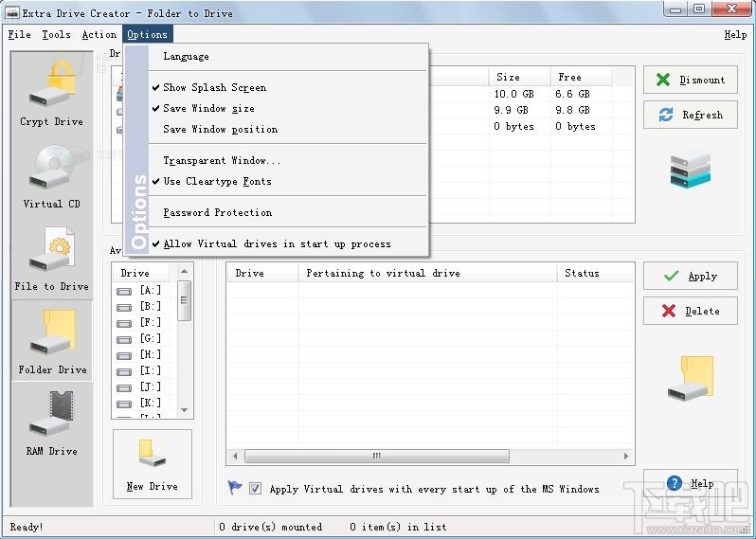Open the Action menu
Viewport: 756px width, 539px height.
pos(99,34)
